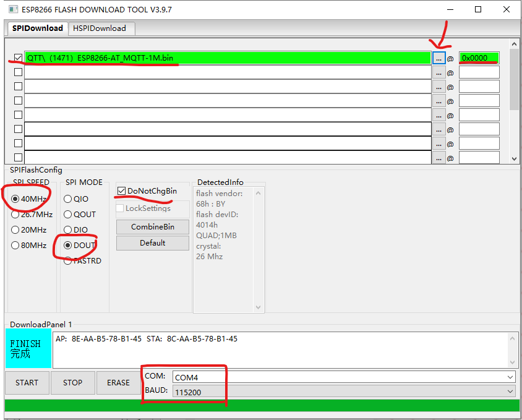Click the DetectedInfo panel scroll-up arrow
Screen dimensions: 522x420
click(x=258, y=193)
